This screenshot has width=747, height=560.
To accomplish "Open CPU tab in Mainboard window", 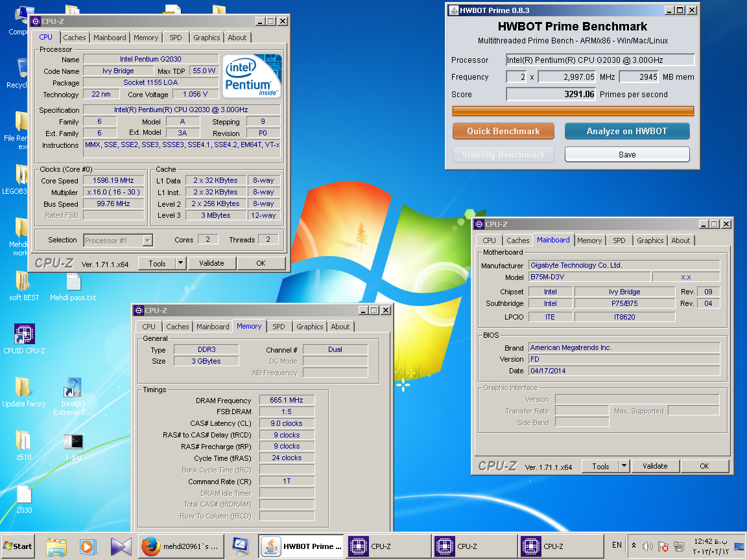I will coord(490,240).
